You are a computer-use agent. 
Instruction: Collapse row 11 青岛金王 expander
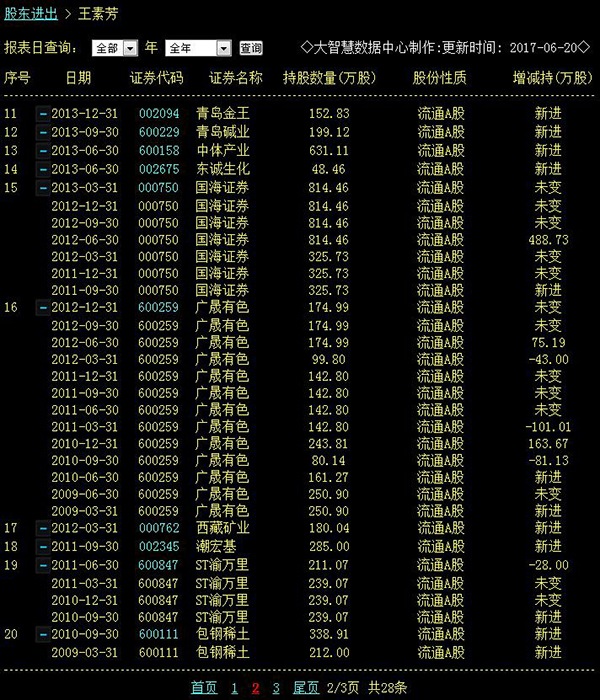coord(43,114)
